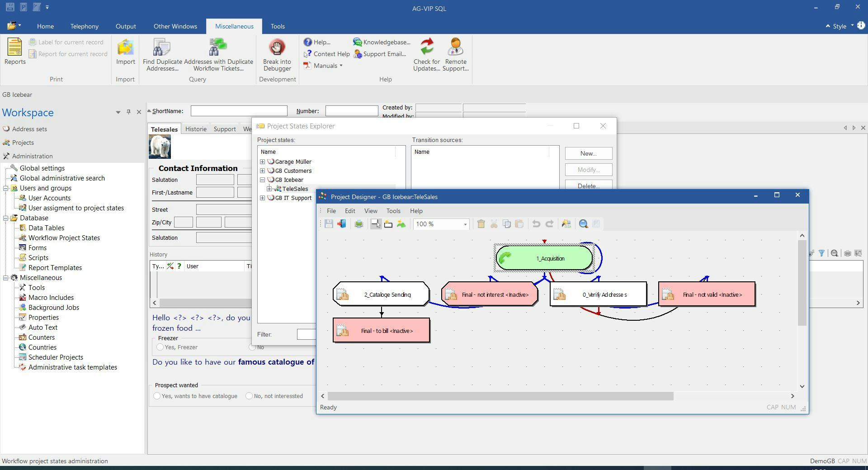This screenshot has width=868, height=470.
Task: Open the Knowledgebase link in the ribbon
Action: (x=382, y=42)
